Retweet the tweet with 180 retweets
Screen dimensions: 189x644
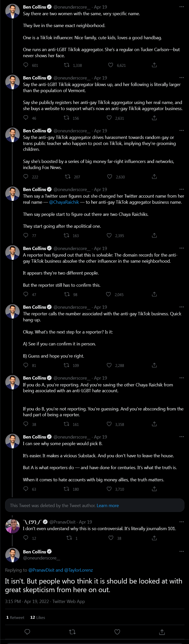click(x=67, y=489)
